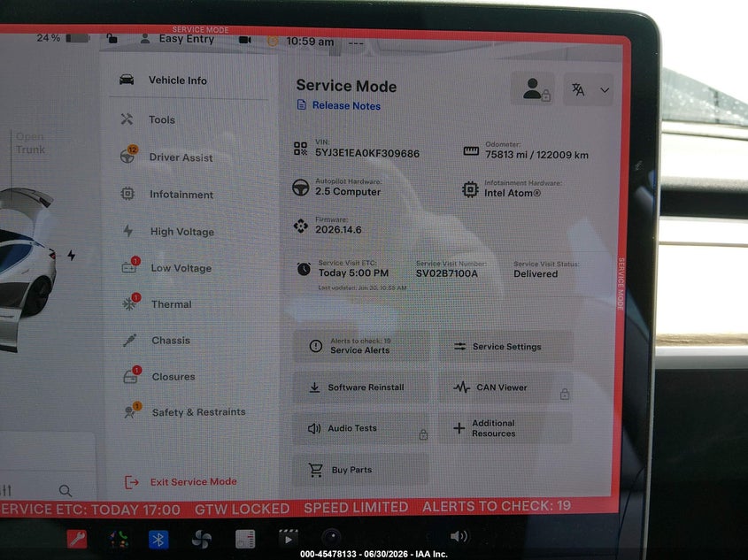
Task: Tap Open Trunk on car view
Action: click(29, 143)
